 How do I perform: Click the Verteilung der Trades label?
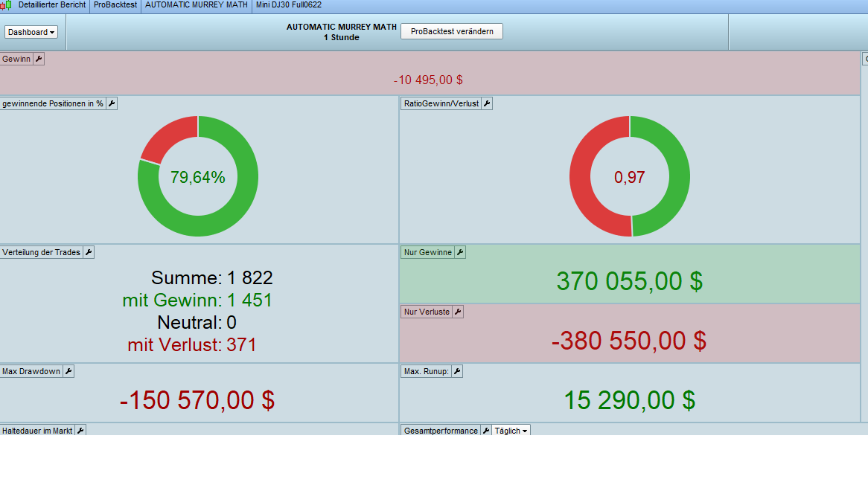[41, 252]
